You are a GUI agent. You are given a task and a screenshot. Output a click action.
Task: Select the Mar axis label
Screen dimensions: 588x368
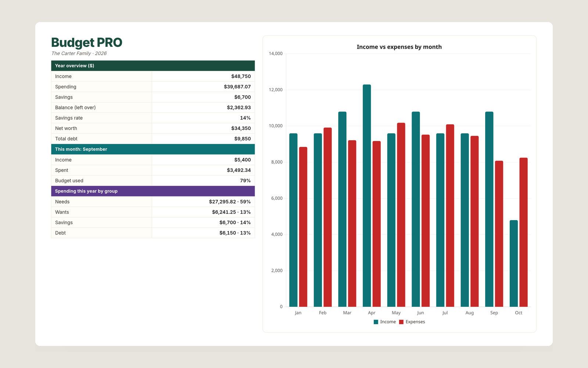[347, 313]
